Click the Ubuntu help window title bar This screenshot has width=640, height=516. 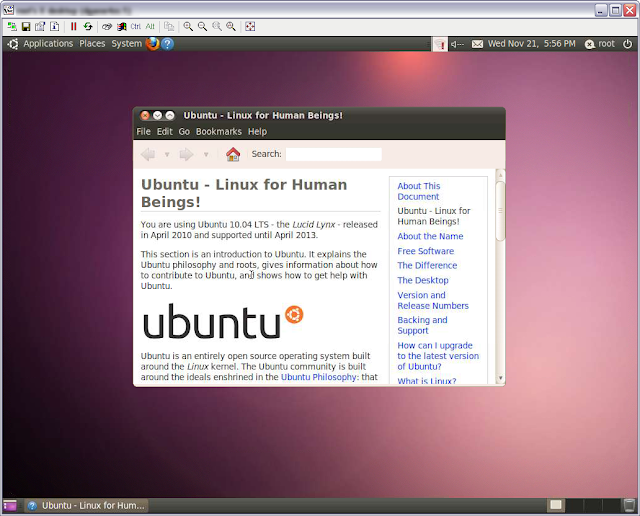pos(319,116)
